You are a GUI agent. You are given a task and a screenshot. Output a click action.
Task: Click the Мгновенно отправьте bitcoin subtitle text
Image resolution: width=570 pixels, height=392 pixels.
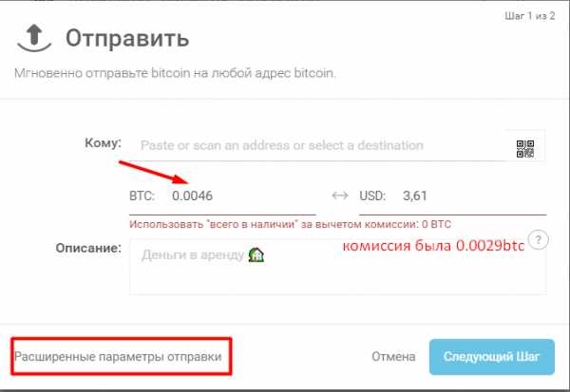click(175, 73)
